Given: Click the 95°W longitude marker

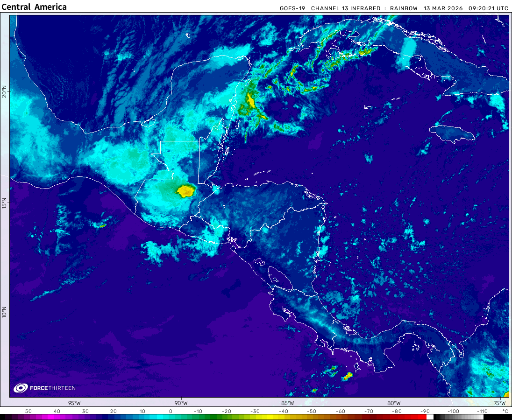Looking at the screenshot, I should (x=74, y=403).
